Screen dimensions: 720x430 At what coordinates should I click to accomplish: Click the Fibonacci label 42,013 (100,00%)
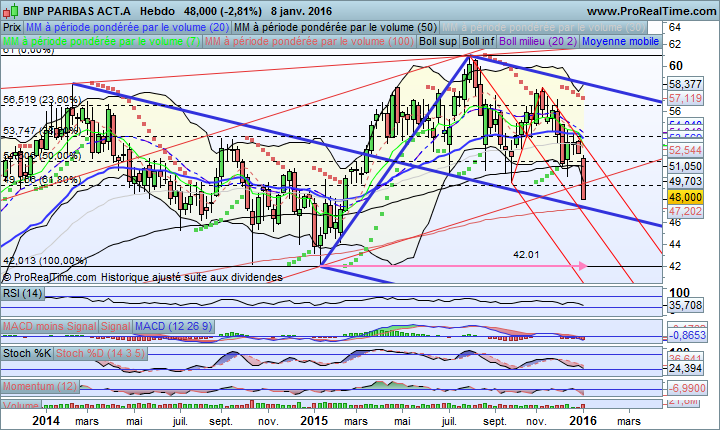coord(45,260)
